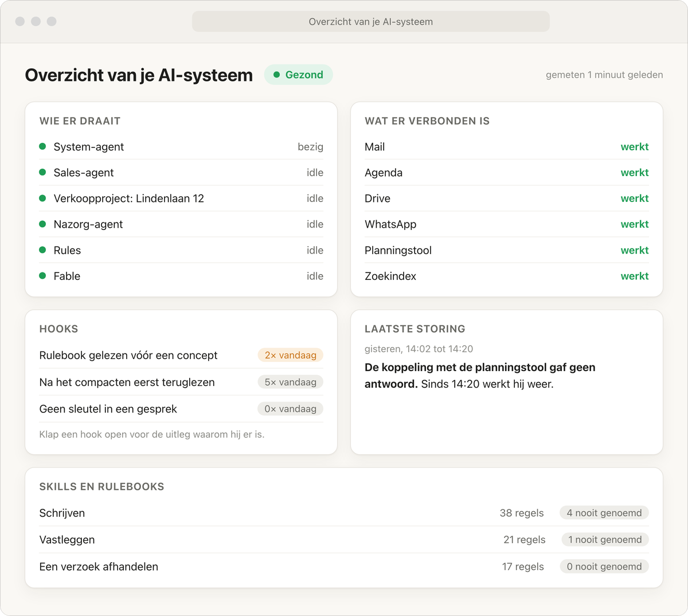Select the Sales-agent row label
The height and width of the screenshot is (616, 688).
click(84, 173)
